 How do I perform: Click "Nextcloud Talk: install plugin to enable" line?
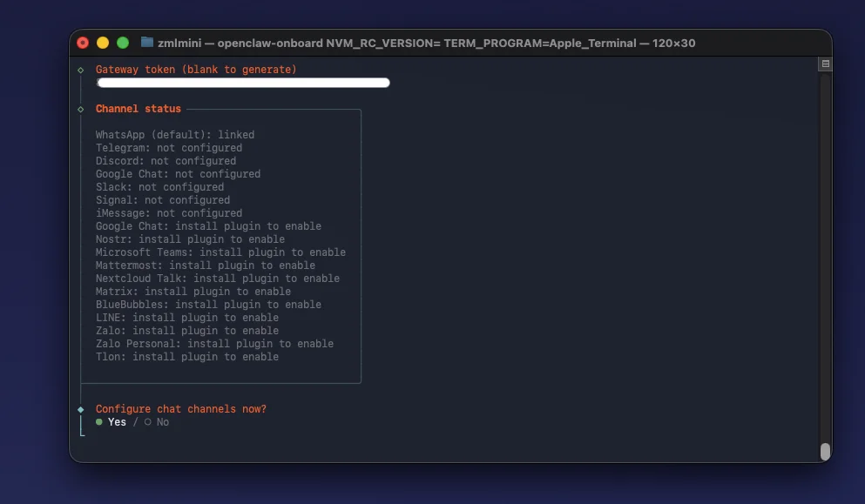218,279
